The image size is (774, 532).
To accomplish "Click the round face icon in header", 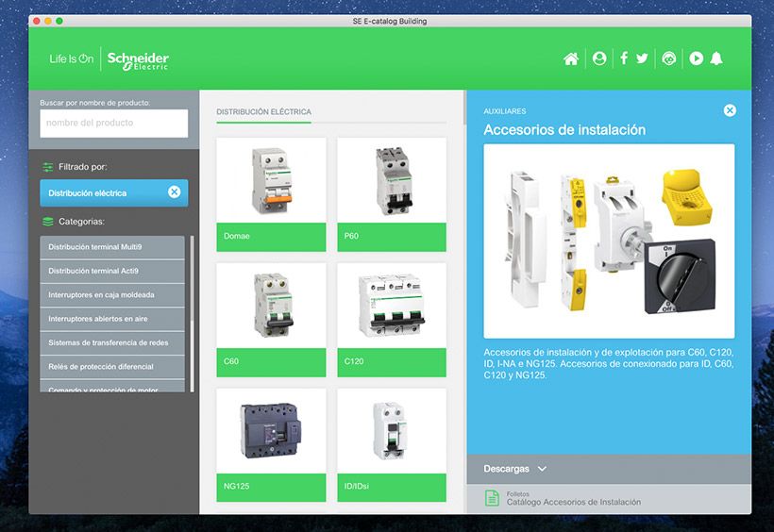I will pyautogui.click(x=669, y=58).
